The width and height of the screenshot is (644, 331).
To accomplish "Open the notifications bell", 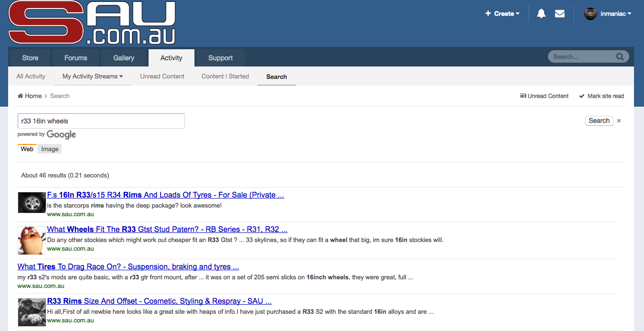I will coord(541,14).
